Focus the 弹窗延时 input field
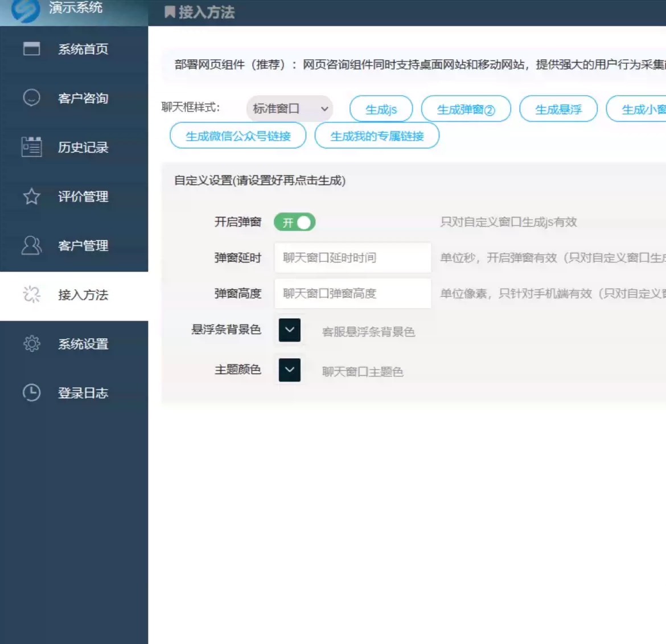This screenshot has width=666, height=644. pos(352,257)
